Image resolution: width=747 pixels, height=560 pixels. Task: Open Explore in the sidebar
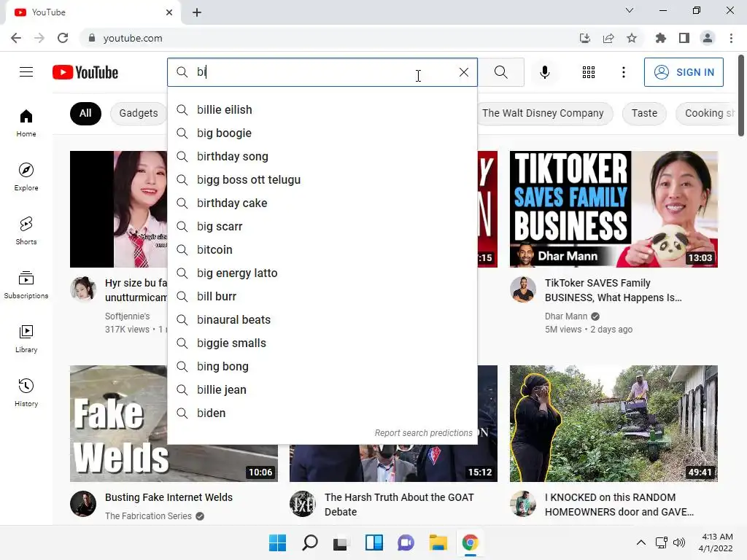click(26, 177)
